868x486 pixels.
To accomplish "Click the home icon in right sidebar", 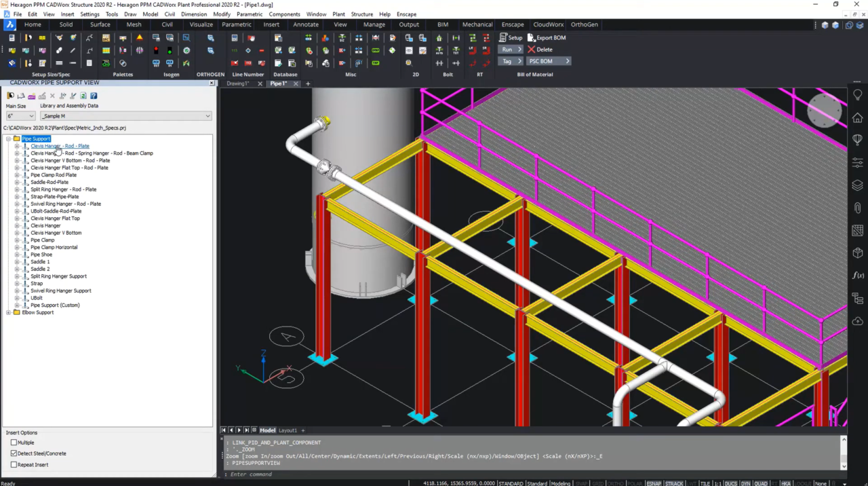I will pyautogui.click(x=858, y=117).
